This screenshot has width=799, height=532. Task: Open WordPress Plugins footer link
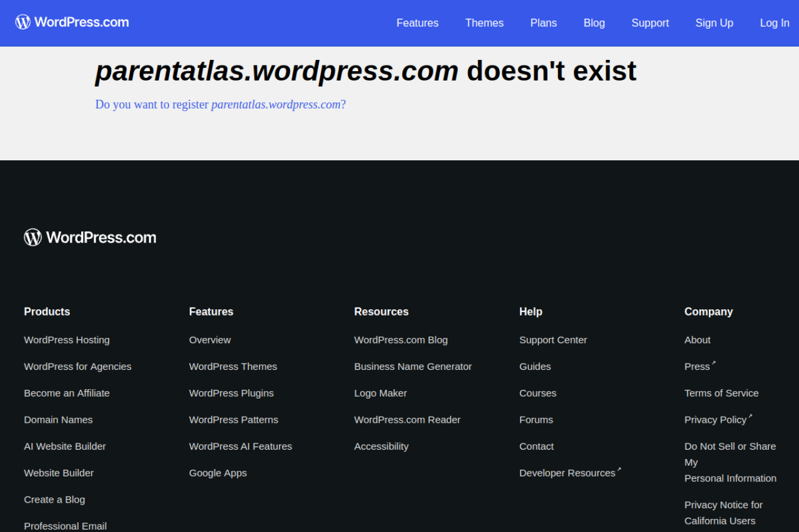pos(232,393)
